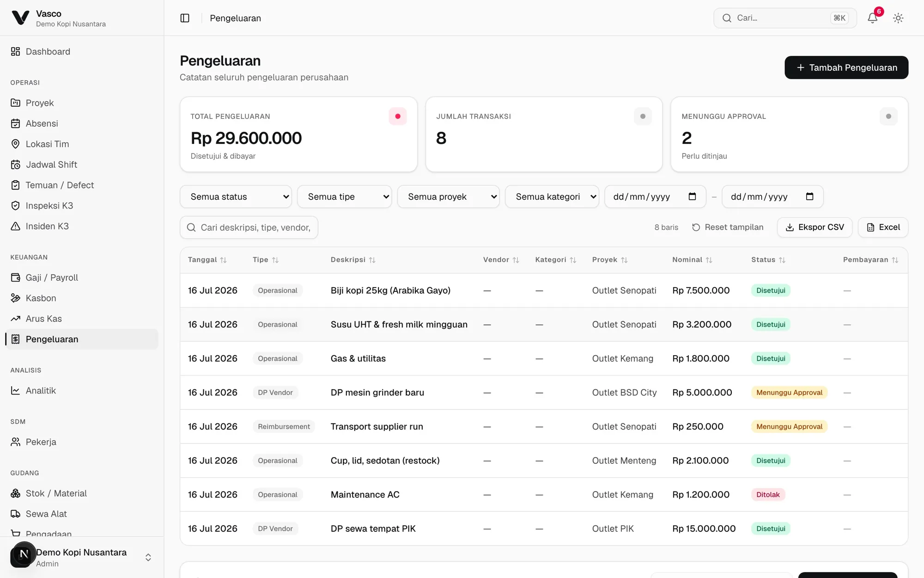Image resolution: width=924 pixels, height=578 pixels.
Task: Sort by Proyek column
Action: (x=610, y=260)
